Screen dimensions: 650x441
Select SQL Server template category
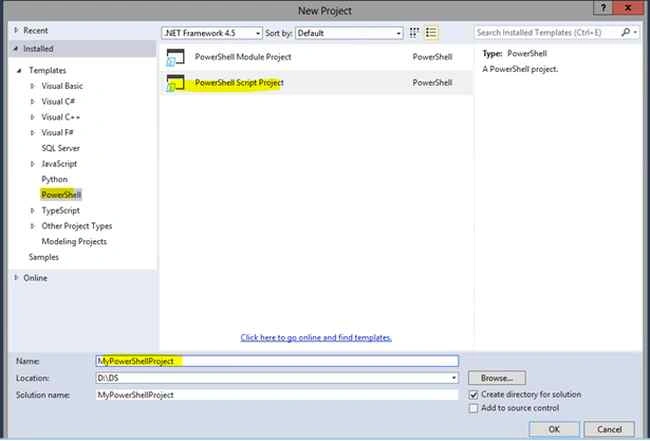(x=61, y=148)
